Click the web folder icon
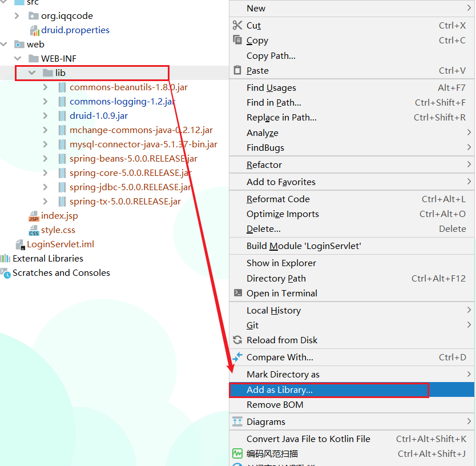This screenshot has height=466, width=476. click(19, 45)
